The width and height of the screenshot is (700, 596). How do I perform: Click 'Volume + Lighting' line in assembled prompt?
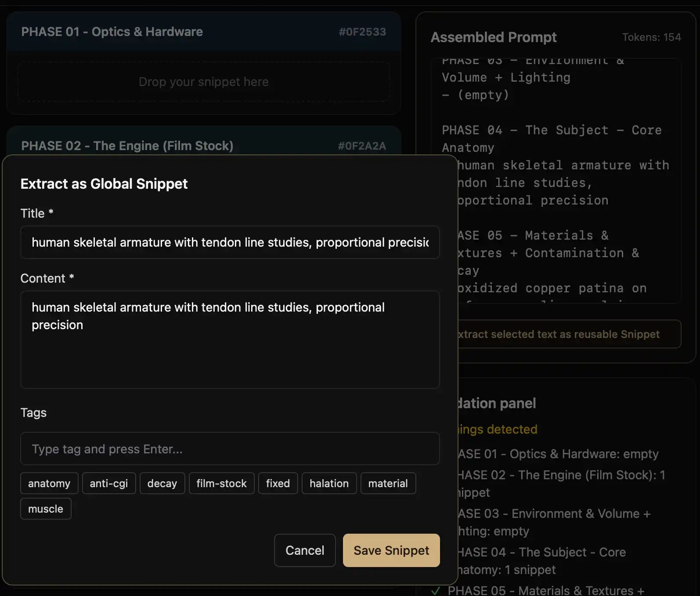tap(506, 78)
